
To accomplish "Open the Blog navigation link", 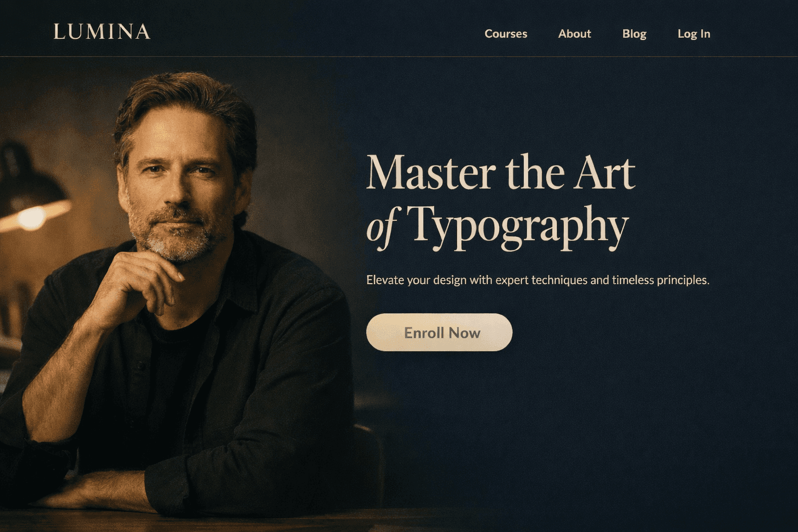I will click(634, 34).
